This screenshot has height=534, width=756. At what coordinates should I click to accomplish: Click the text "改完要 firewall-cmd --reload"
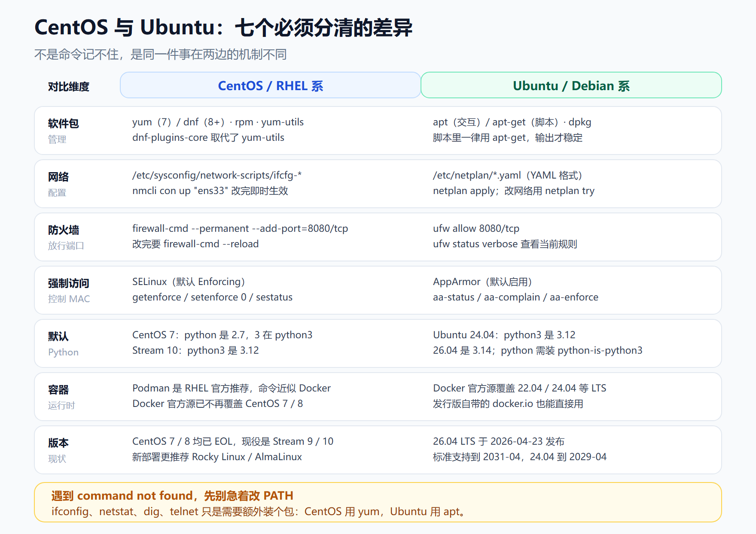[195, 244]
